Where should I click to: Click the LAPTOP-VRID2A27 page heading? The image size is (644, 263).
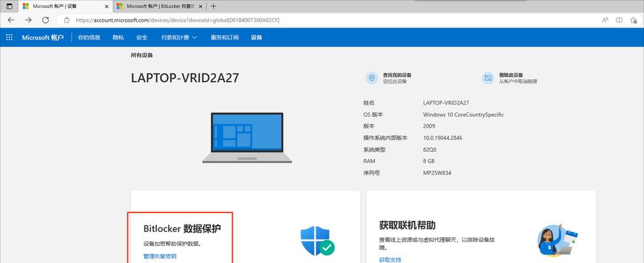click(185, 78)
